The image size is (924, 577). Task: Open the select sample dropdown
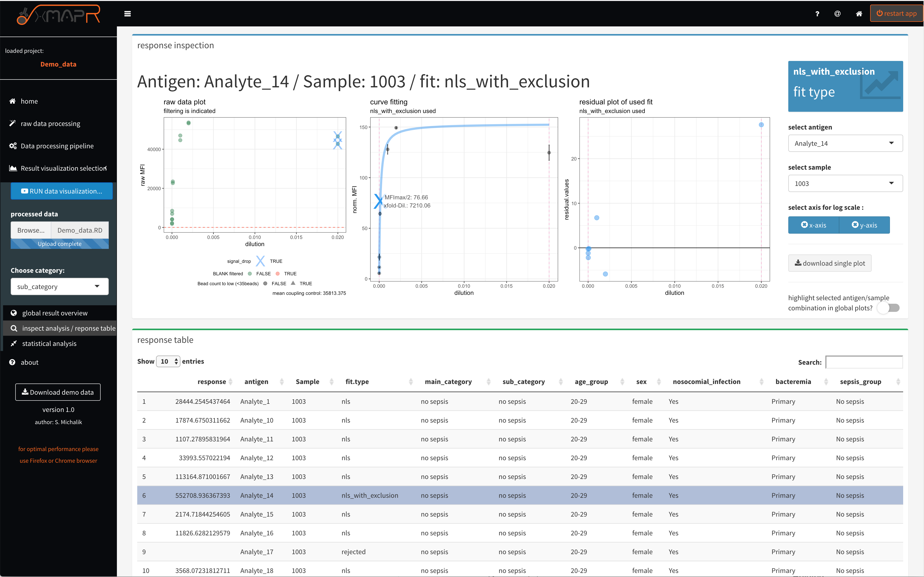click(x=845, y=183)
